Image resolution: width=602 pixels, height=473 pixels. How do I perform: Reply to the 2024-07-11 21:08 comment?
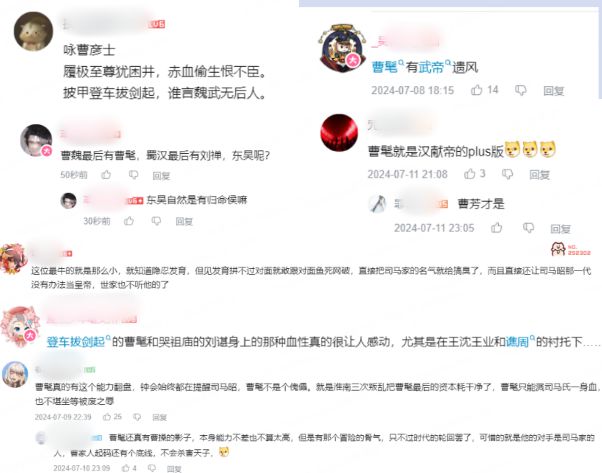pos(539,175)
